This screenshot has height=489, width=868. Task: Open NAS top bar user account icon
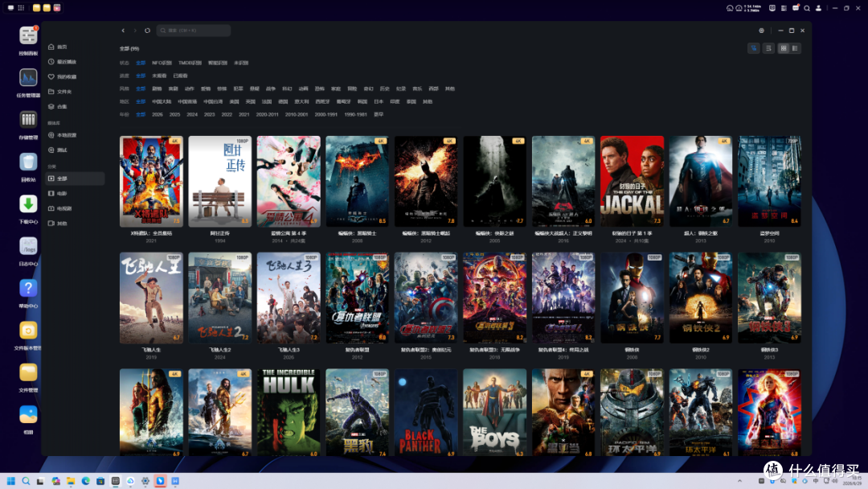[x=818, y=8]
